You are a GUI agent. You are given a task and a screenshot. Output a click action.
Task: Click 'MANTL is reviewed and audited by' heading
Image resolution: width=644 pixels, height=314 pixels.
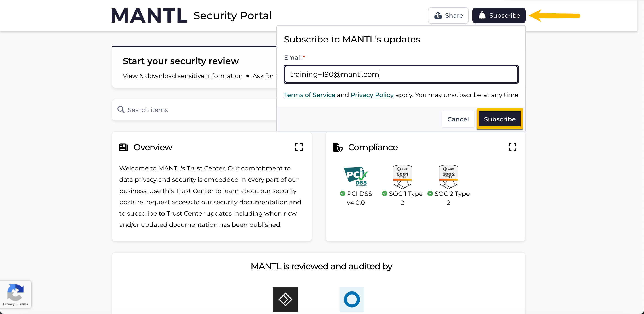pyautogui.click(x=321, y=266)
